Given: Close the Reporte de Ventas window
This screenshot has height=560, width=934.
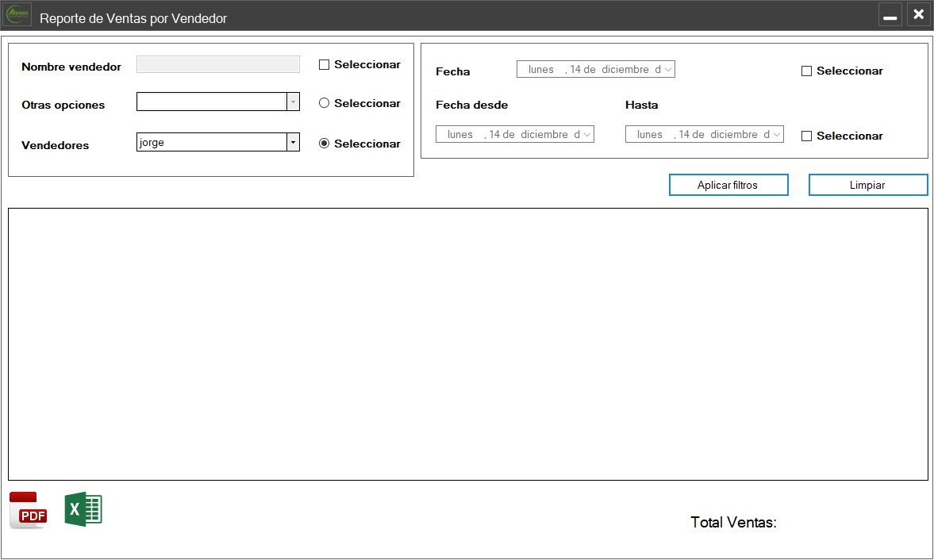Looking at the screenshot, I should [x=918, y=15].
